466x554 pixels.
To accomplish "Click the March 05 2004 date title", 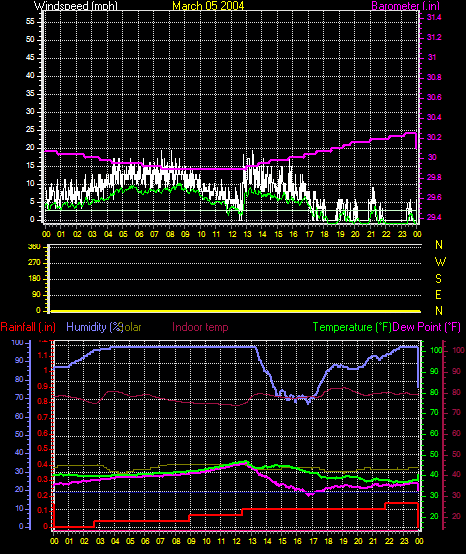I will tap(208, 6).
